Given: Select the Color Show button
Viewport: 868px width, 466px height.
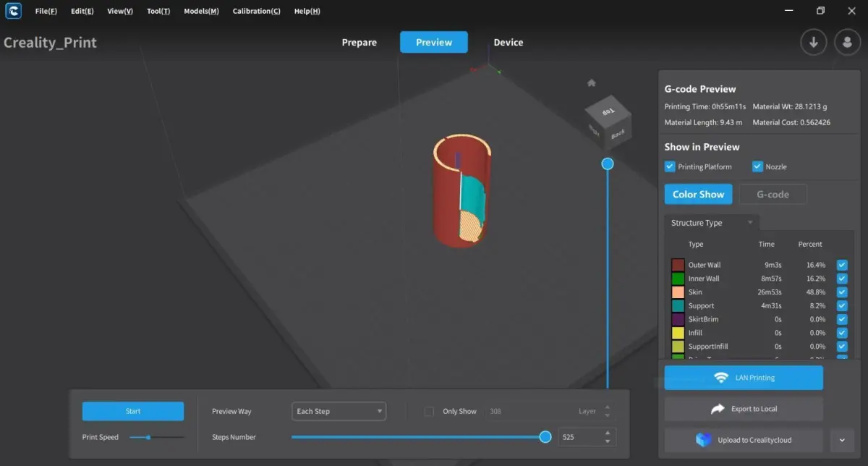Looking at the screenshot, I should point(698,194).
